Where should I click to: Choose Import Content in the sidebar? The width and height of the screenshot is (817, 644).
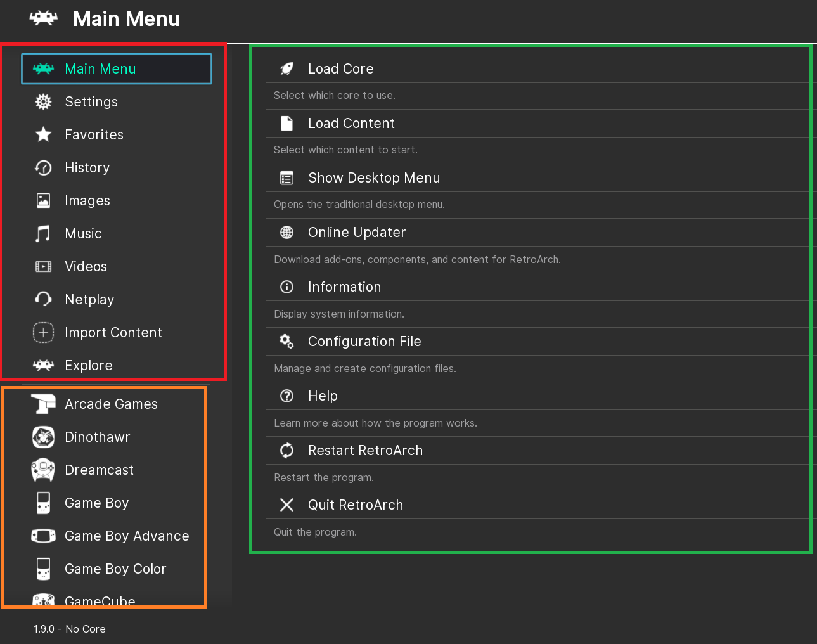click(x=117, y=332)
